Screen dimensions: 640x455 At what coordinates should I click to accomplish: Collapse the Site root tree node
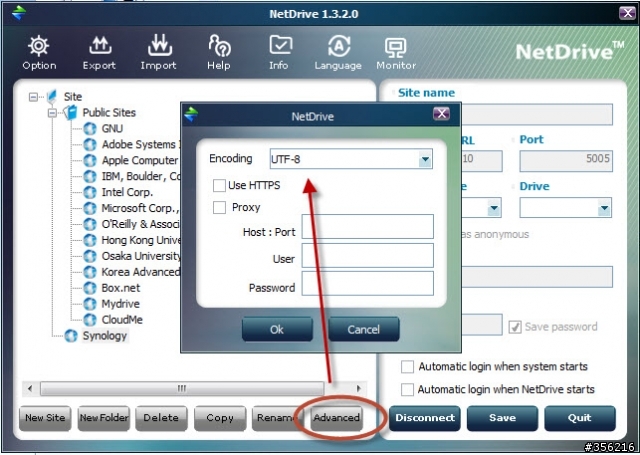[x=33, y=97]
